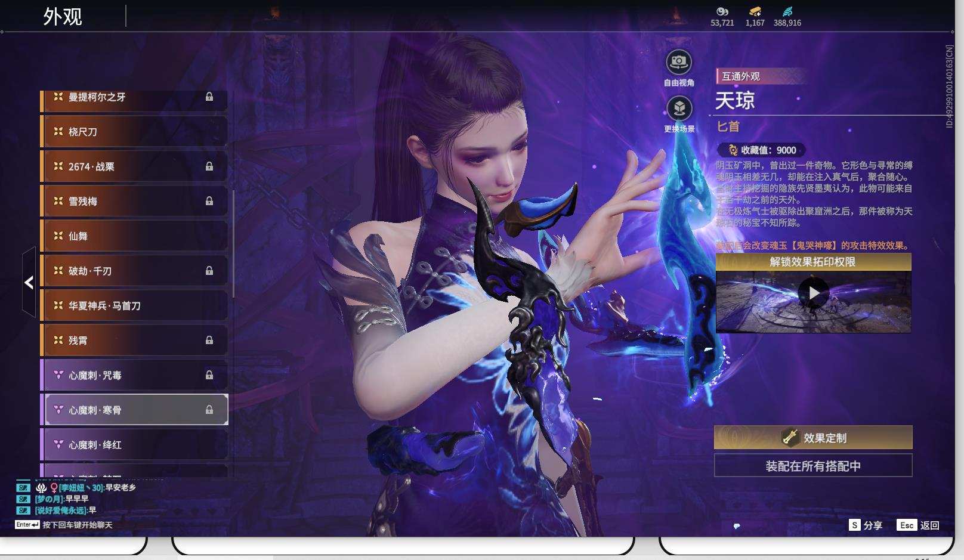Click the S 分享 share button
Screen dimensions: 964x560
pyautogui.click(x=866, y=525)
